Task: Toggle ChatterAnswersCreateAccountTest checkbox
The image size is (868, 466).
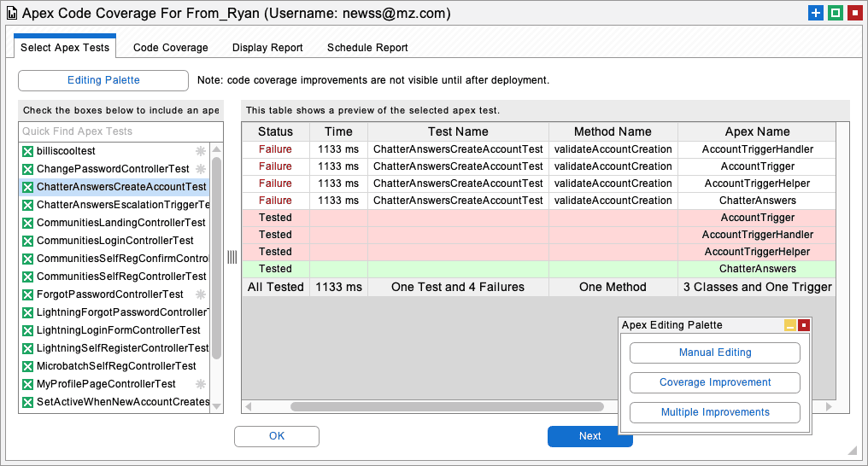Action: tap(27, 187)
